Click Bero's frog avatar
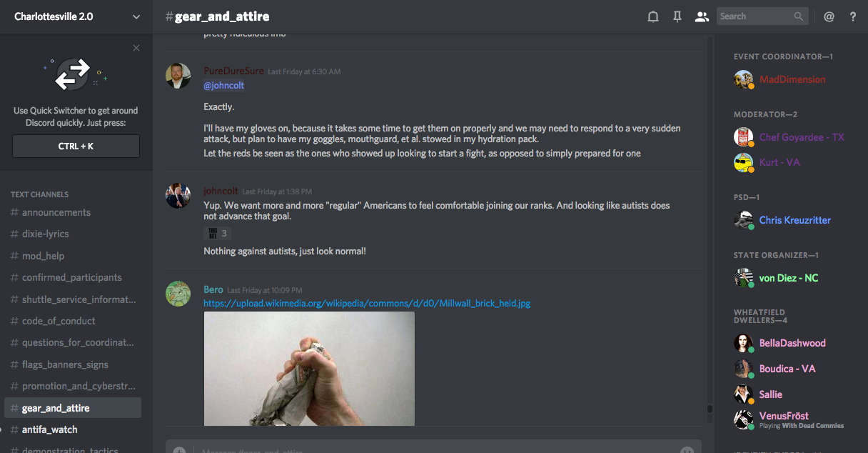 [178, 294]
